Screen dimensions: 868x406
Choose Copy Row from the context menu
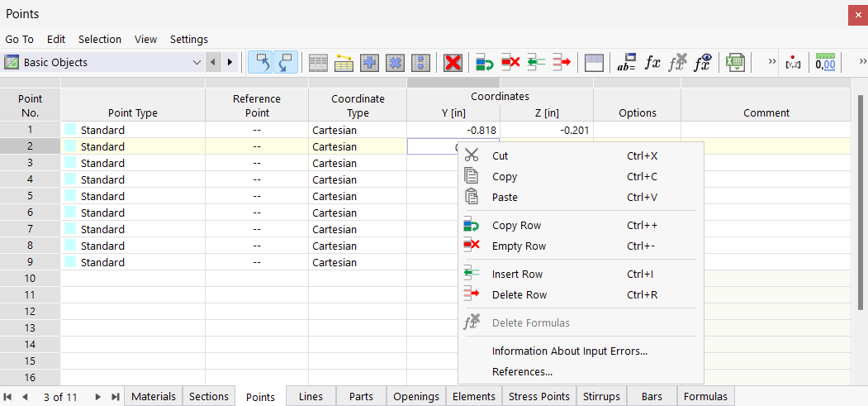click(516, 225)
